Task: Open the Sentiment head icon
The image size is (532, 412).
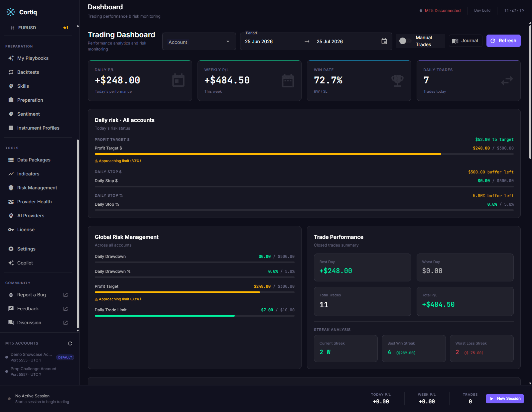Action: click(11, 114)
